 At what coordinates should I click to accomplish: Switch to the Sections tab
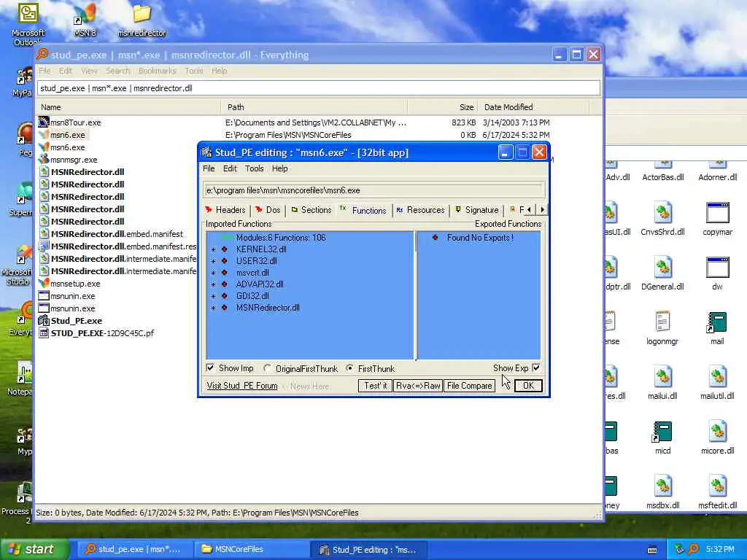[311, 210]
